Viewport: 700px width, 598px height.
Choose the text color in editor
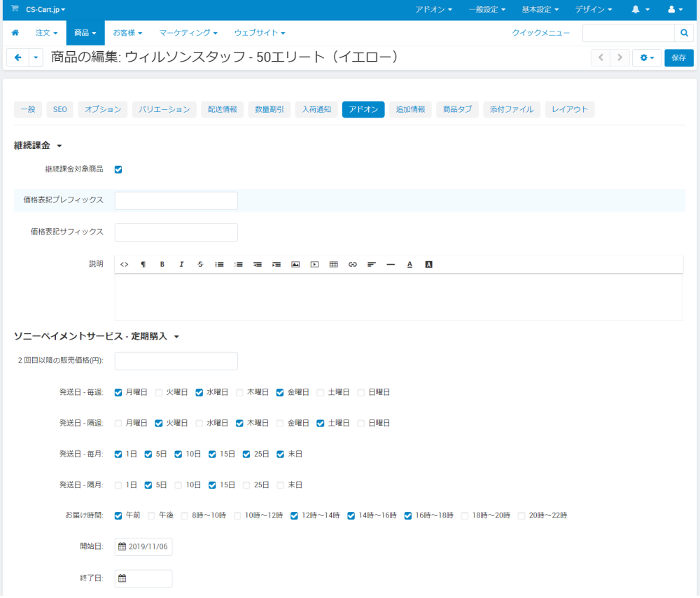click(409, 265)
